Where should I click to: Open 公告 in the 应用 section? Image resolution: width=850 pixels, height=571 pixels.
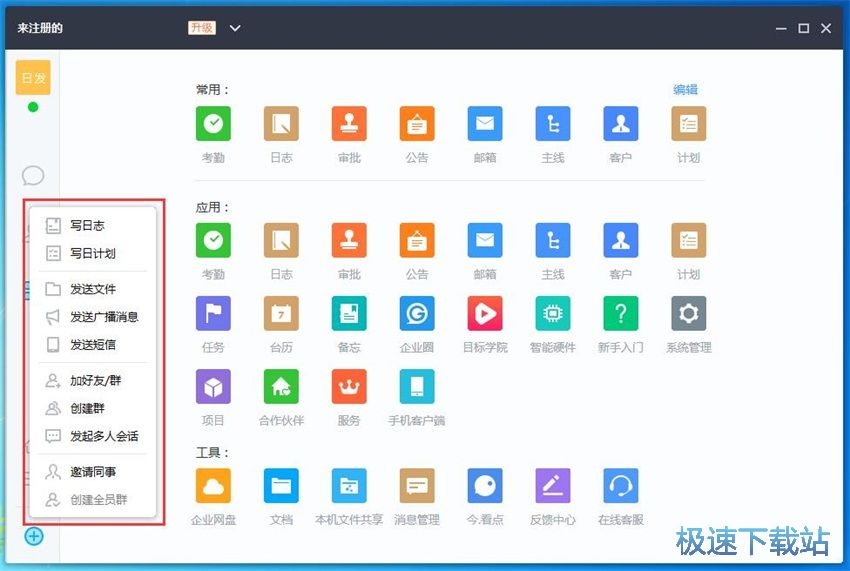coord(417,240)
